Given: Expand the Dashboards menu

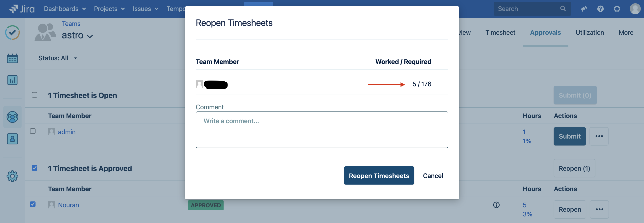Looking at the screenshot, I should coord(65,9).
